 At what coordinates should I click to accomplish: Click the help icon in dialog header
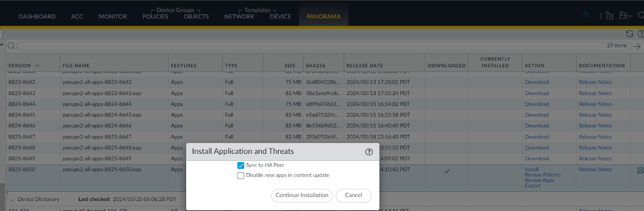tap(369, 152)
